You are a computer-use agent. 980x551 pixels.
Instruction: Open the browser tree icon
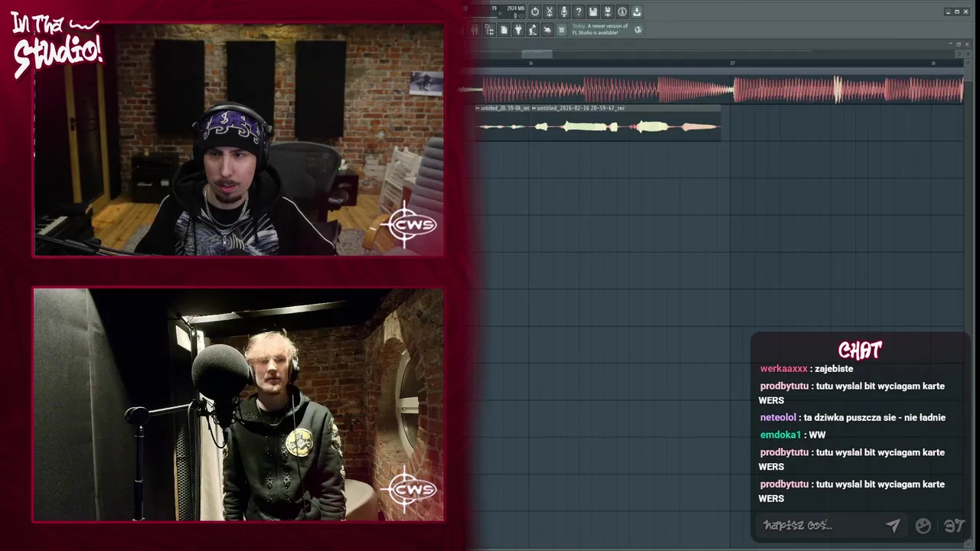tap(489, 29)
